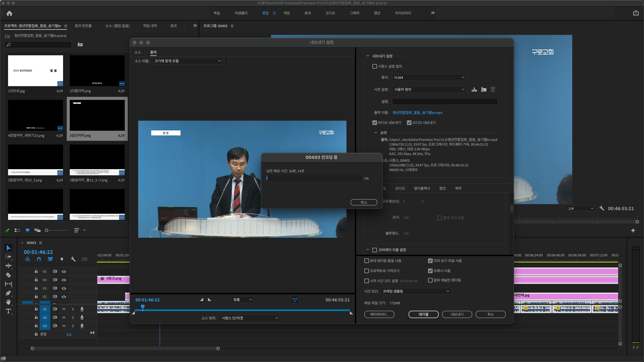Open the source scaling dropdown
Screen dimensions: 644x362
[187, 61]
